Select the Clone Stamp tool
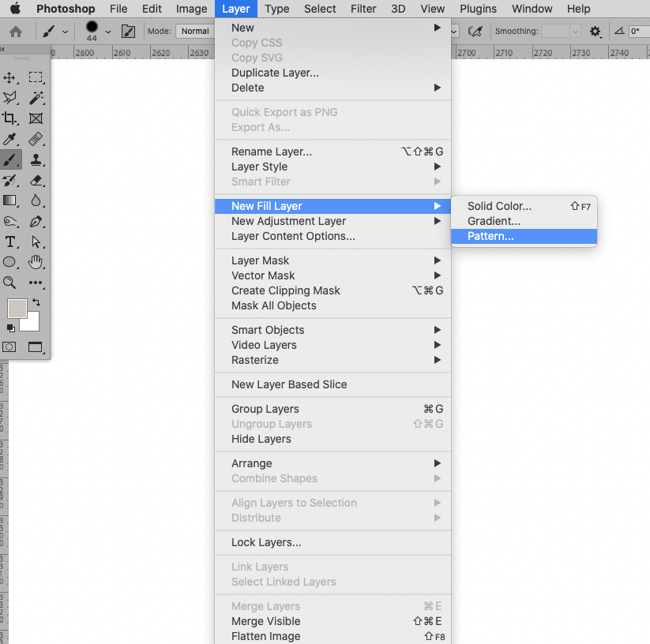 36,159
